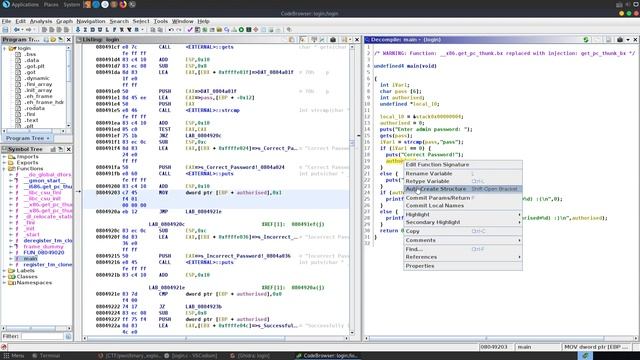Screen dimensions: 640x360
Task: Click the 'U' undefined navigation icon
Action: pyautogui.click(x=100, y=30)
